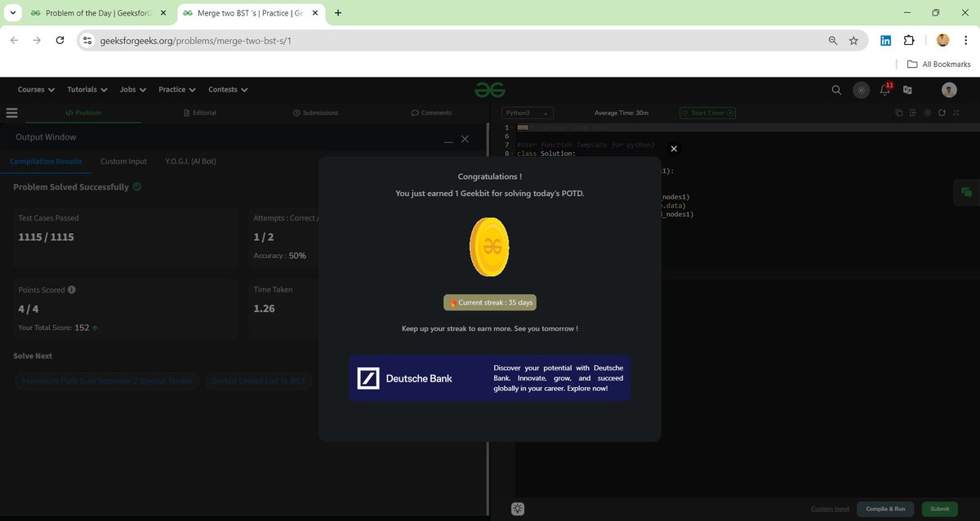This screenshot has height=521, width=980.
Task: Click the editor toolbar icon right of copy
Action: pyautogui.click(x=913, y=113)
